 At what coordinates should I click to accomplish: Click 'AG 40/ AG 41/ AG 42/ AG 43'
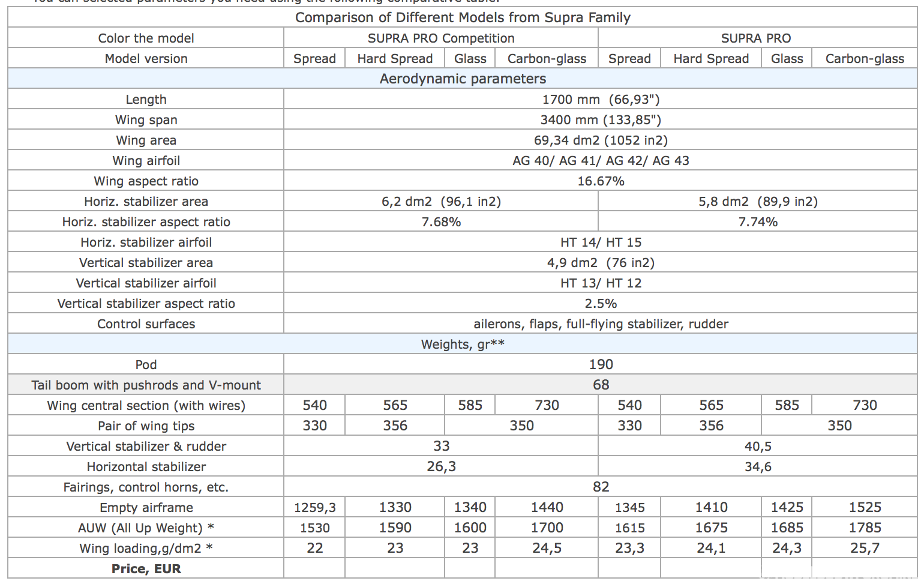[x=601, y=160]
